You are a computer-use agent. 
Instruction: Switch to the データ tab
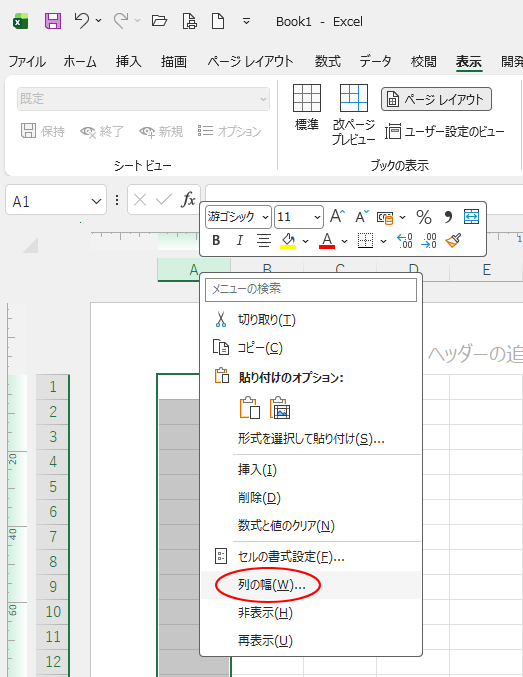(x=375, y=61)
